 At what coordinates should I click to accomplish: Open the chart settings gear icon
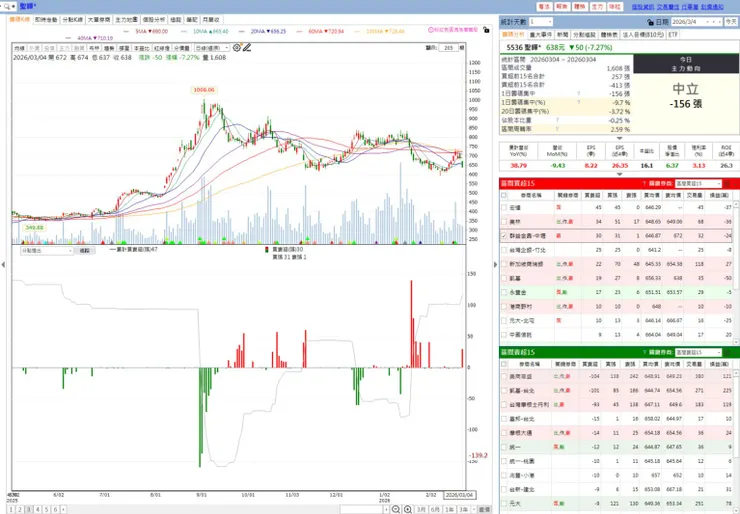click(x=237, y=48)
